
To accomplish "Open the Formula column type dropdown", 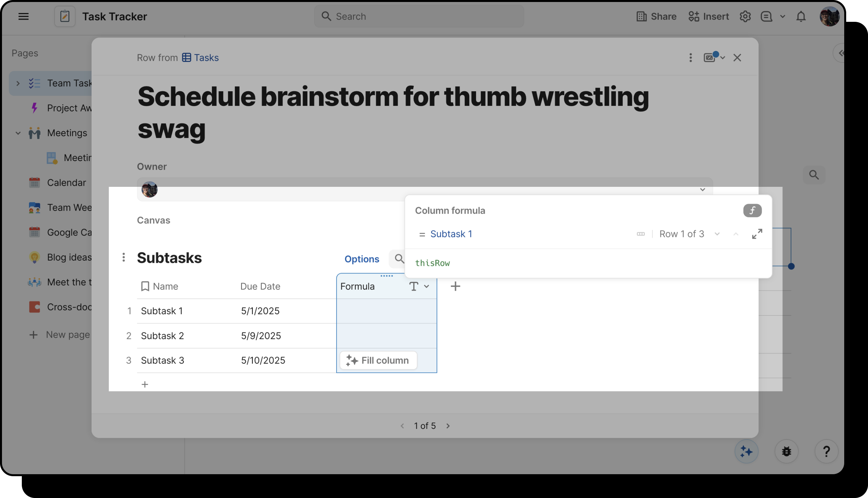I will (x=426, y=286).
